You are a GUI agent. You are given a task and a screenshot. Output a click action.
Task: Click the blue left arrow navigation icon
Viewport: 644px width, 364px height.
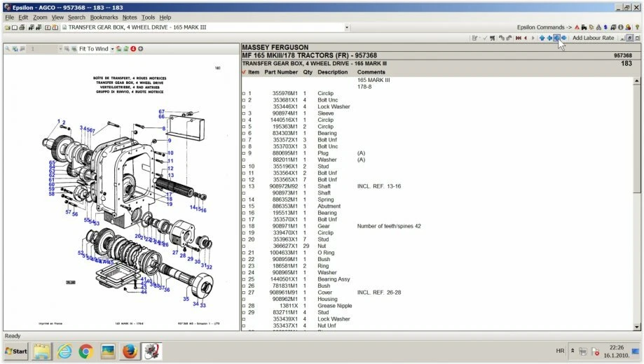pyautogui.click(x=549, y=38)
